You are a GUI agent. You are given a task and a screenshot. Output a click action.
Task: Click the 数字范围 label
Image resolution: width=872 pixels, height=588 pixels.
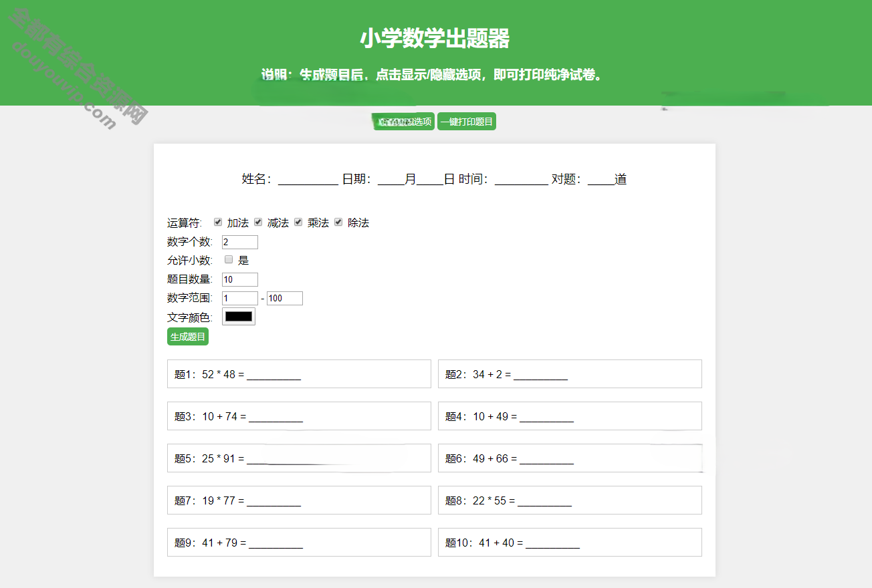[190, 298]
